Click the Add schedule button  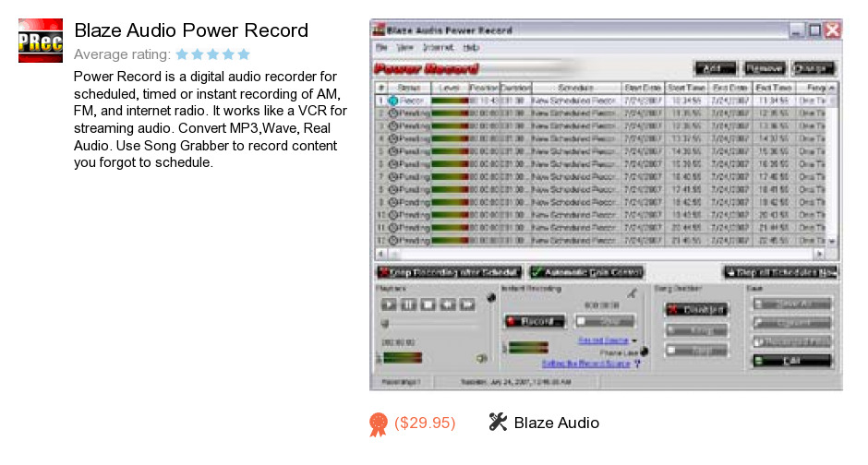coord(716,68)
